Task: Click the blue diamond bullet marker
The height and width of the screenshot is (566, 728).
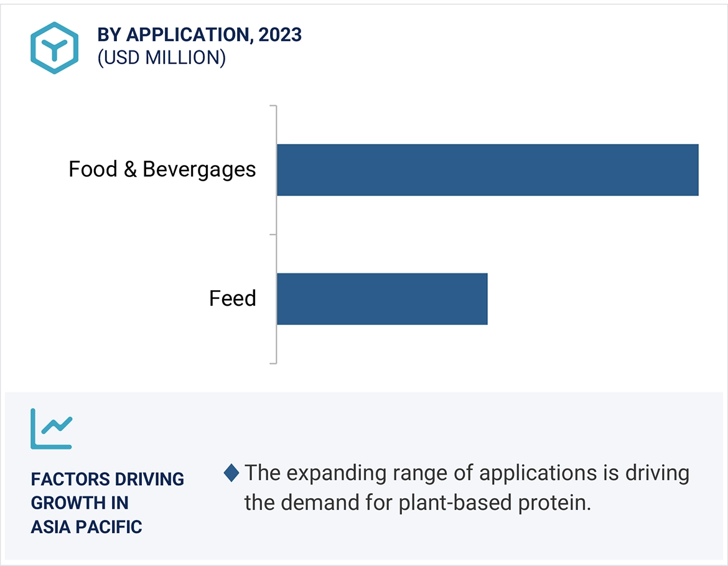Action: [231, 473]
